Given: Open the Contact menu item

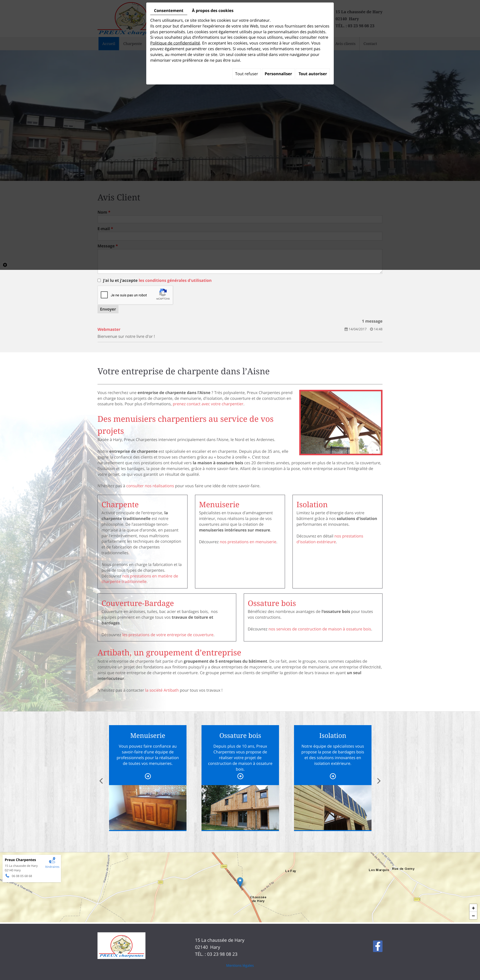Looking at the screenshot, I should coord(370,44).
